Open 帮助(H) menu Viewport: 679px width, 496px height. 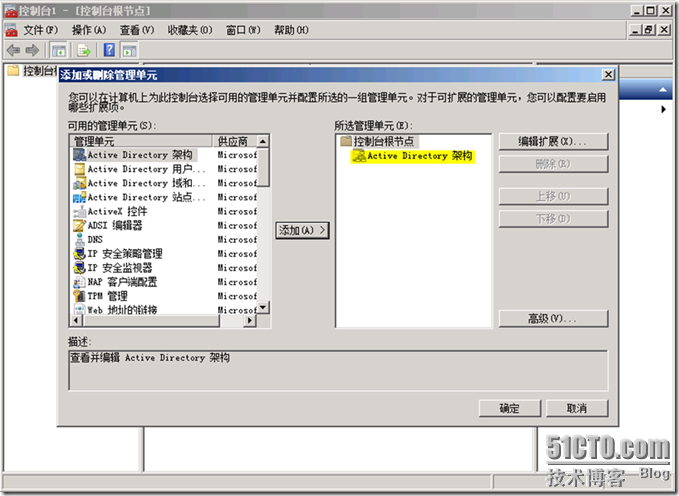(291, 30)
